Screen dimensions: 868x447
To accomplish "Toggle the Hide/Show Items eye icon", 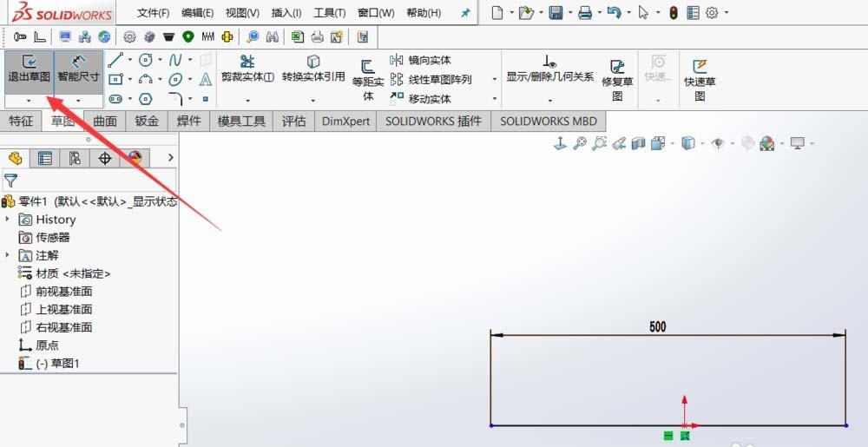I will pyautogui.click(x=718, y=144).
